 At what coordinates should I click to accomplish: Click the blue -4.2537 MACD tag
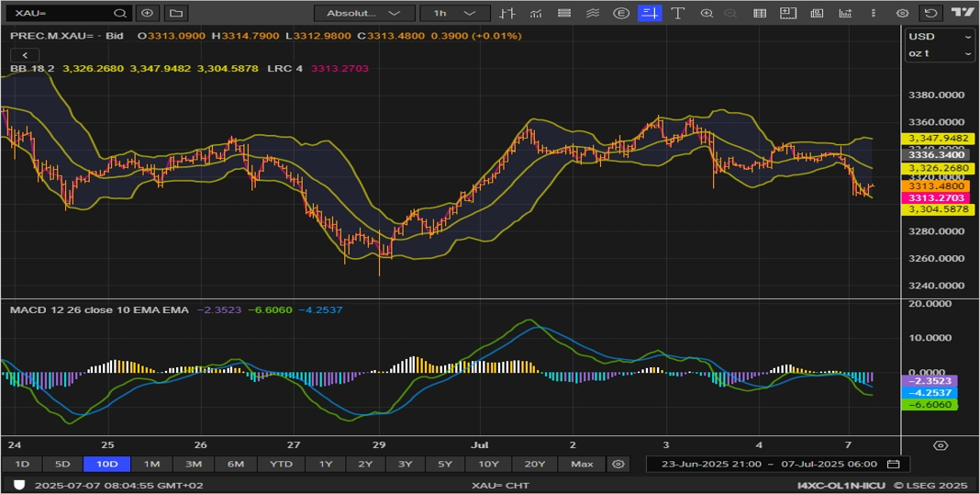coord(930,393)
